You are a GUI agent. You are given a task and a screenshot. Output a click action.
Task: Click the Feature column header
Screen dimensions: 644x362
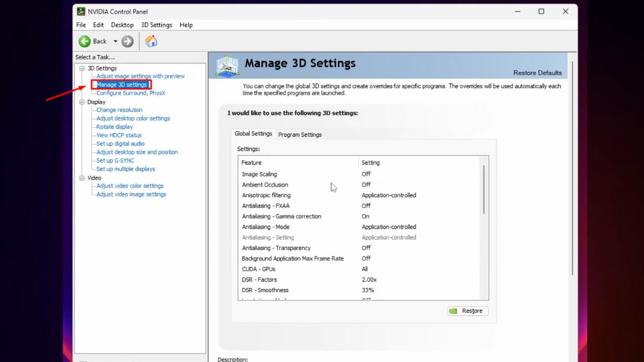[x=298, y=162]
